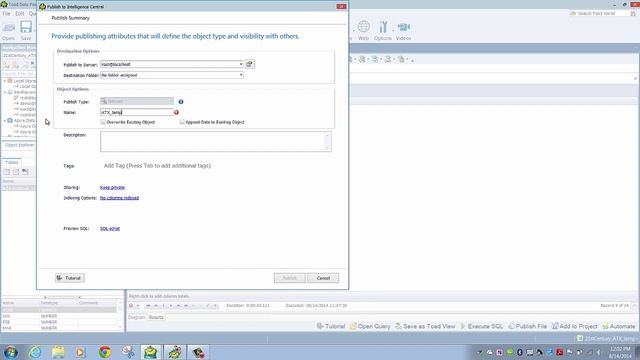Open the media player taskbar icon
This screenshot has height=360, width=640.
coord(81,352)
